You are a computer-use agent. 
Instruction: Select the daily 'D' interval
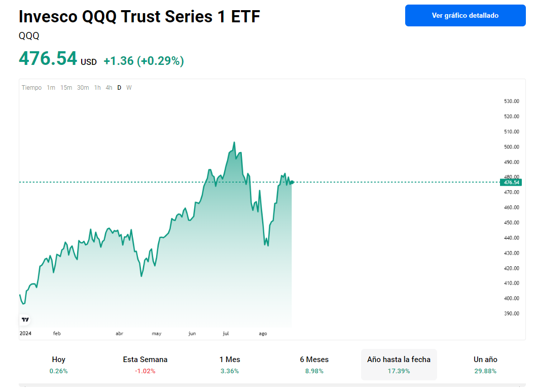(119, 88)
